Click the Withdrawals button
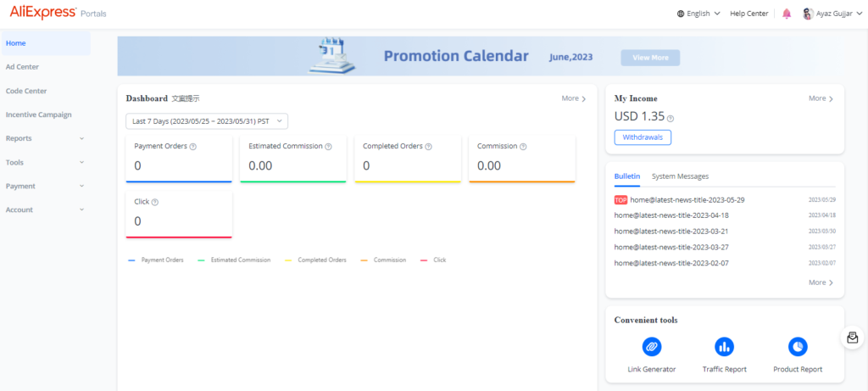The height and width of the screenshot is (391, 868). click(x=643, y=137)
